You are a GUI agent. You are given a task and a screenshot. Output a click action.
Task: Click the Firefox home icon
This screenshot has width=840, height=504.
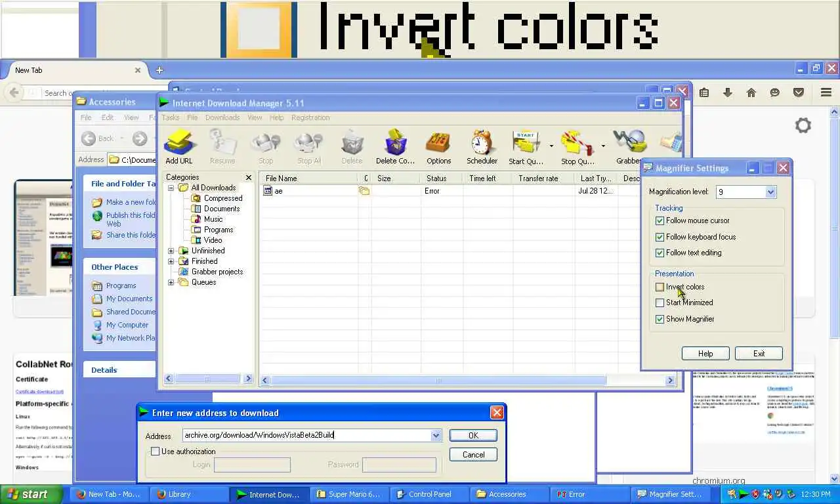click(751, 93)
